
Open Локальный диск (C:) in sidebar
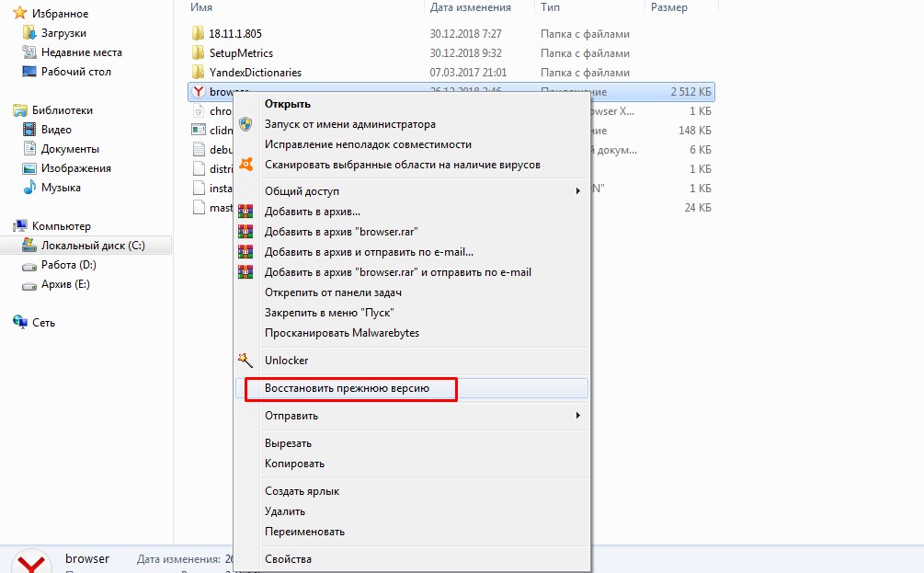93,246
